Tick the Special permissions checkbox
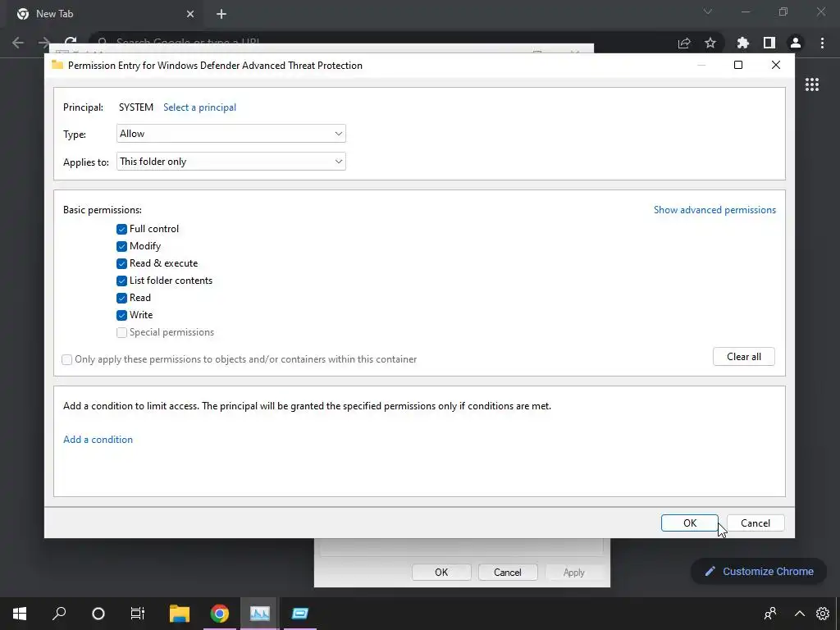This screenshot has height=630, width=840. [121, 333]
